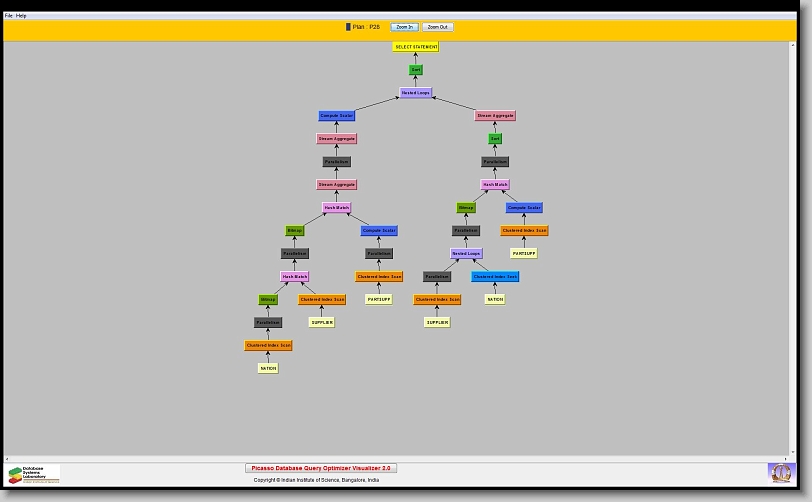Select the PARTSUPP node in left subtree

coord(379,299)
